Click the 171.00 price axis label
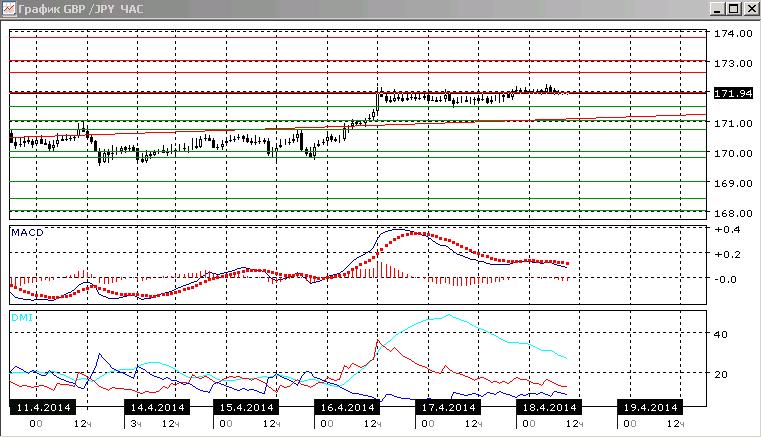The height and width of the screenshot is (437, 761). [x=733, y=123]
